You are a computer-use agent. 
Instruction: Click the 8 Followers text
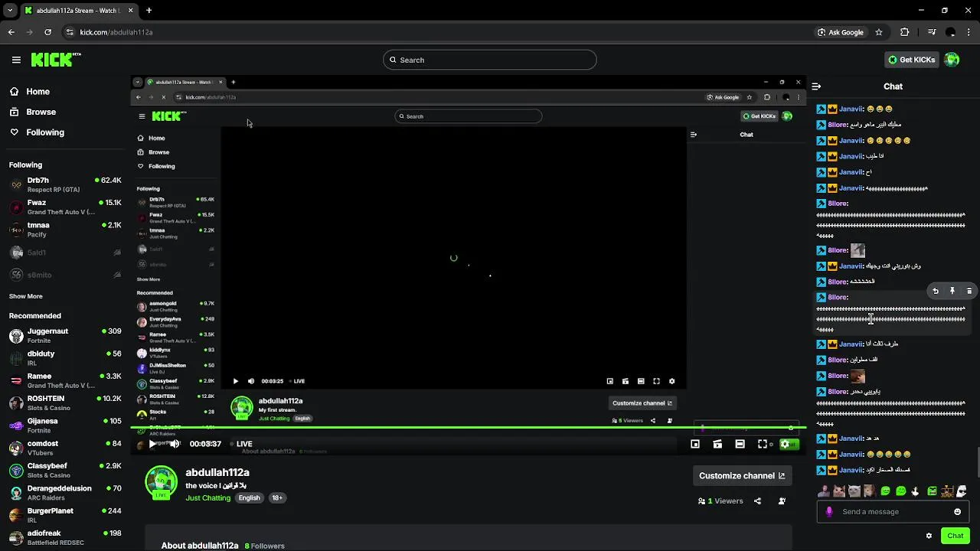pyautogui.click(x=265, y=546)
